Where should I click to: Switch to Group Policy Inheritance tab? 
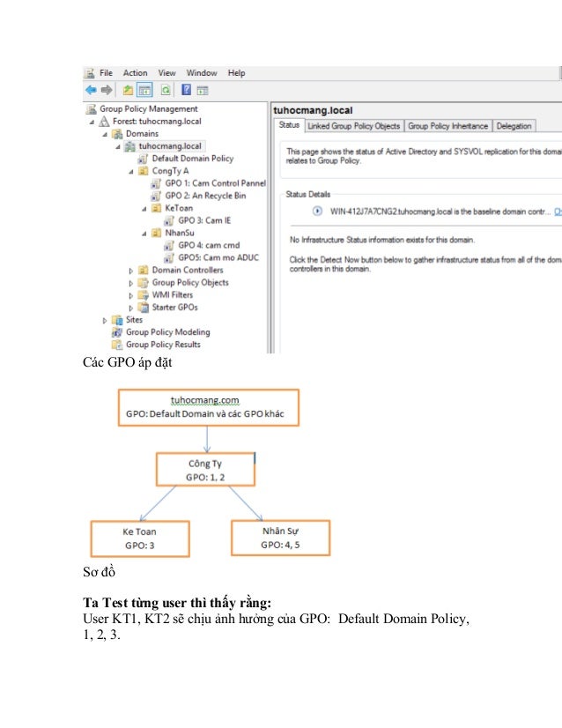[447, 126]
